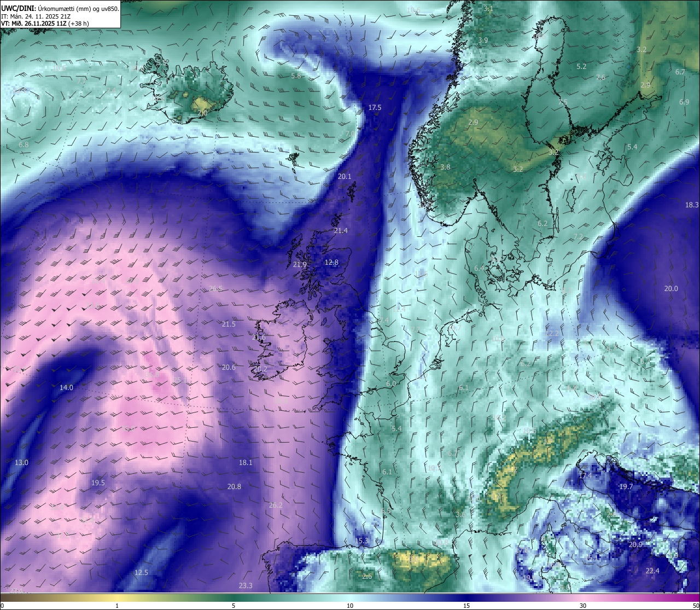Click the 3.6 value over southern France
The height and width of the screenshot is (610, 700).
pyautogui.click(x=460, y=515)
